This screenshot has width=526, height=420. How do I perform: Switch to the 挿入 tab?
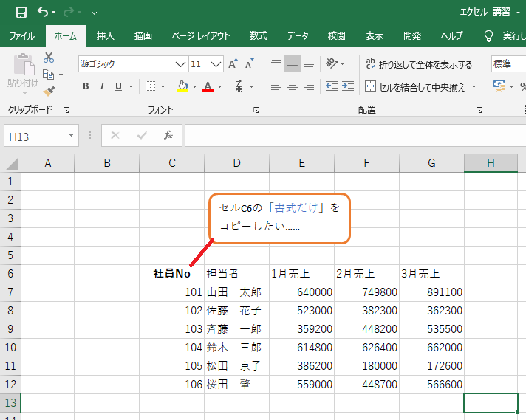106,36
